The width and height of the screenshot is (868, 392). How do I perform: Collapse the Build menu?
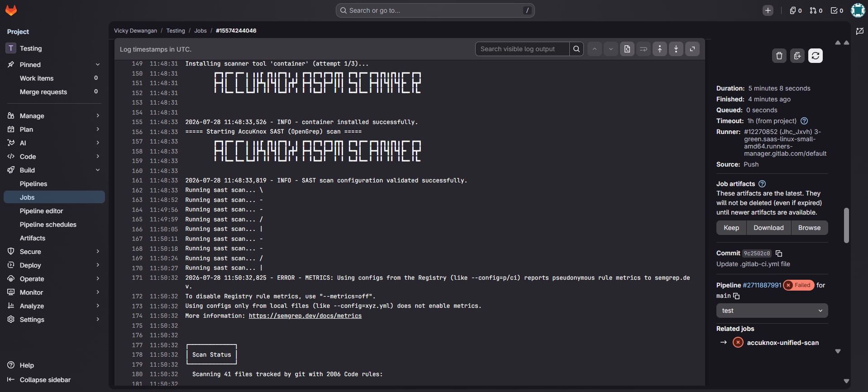pyautogui.click(x=54, y=170)
